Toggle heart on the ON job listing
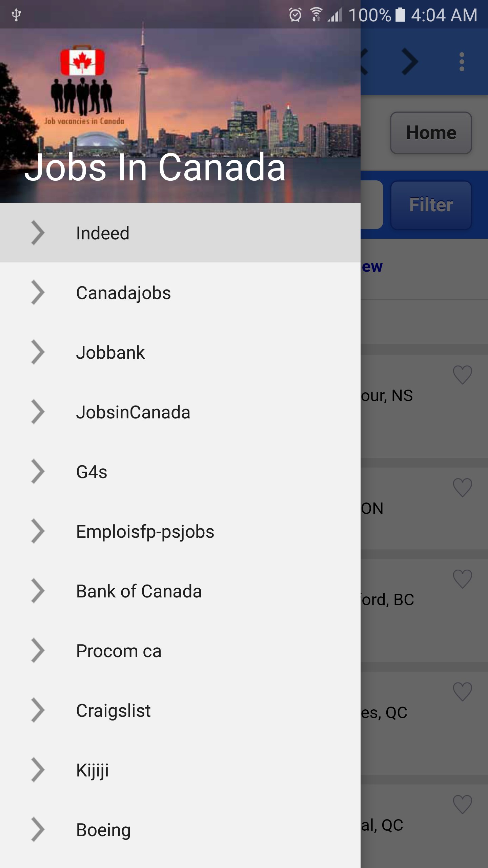The width and height of the screenshot is (488, 868). [462, 488]
